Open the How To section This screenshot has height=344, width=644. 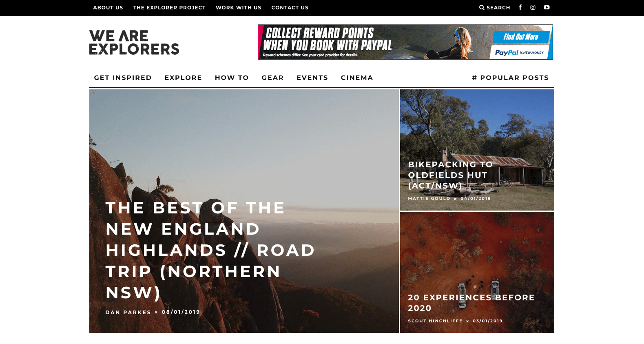pos(232,78)
